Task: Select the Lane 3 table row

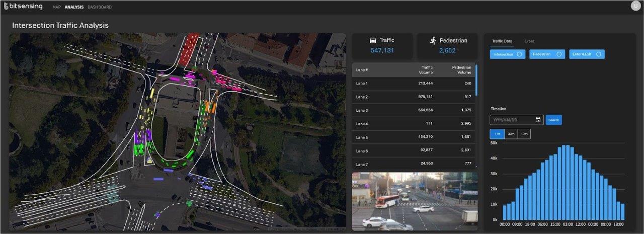Action: pyautogui.click(x=414, y=110)
